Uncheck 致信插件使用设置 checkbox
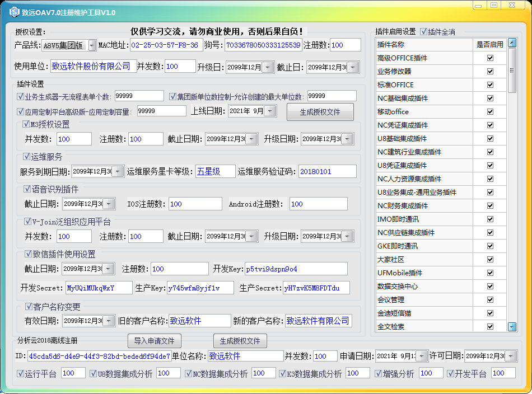Screen dimensions: 532x394 click(x=28, y=254)
